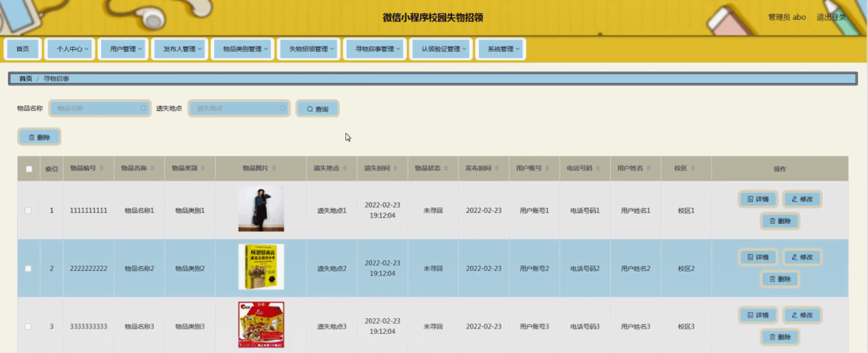
Task: Sort table by 物品图片 column arrows
Action: pos(274,168)
